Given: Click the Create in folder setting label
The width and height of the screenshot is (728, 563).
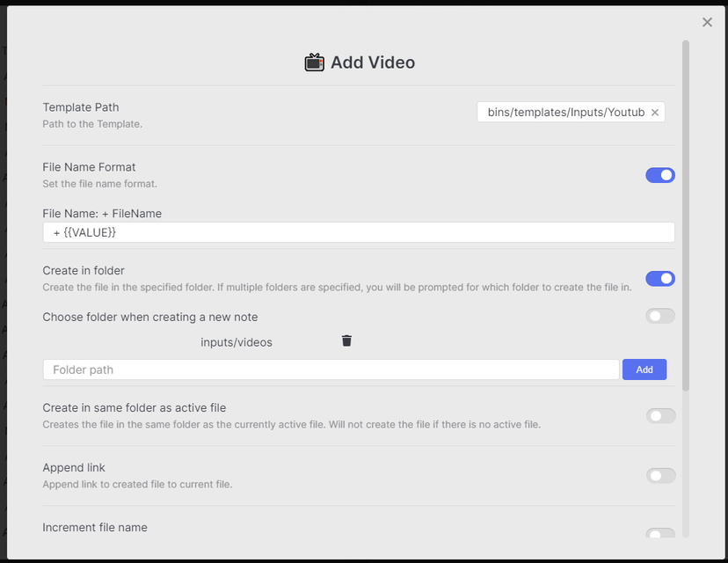Looking at the screenshot, I should tap(84, 271).
